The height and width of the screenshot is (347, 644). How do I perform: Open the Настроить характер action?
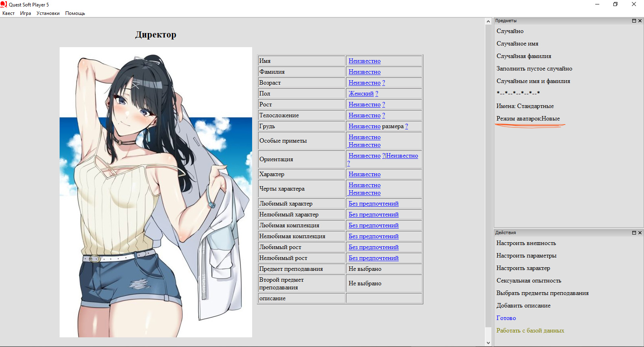pyautogui.click(x=523, y=268)
